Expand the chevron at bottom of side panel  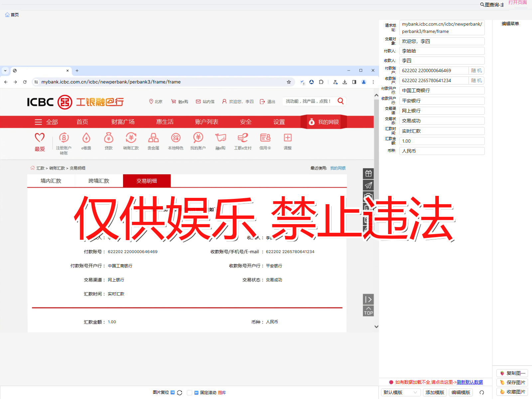pyautogui.click(x=376, y=327)
